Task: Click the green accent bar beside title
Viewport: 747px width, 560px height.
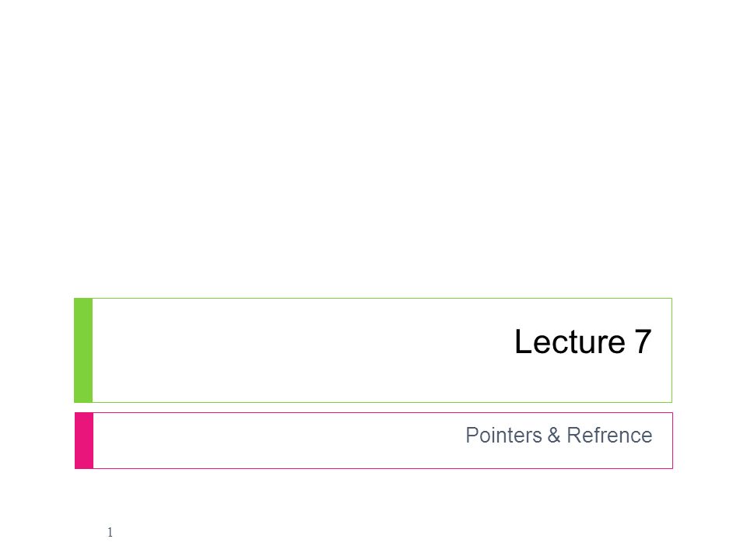Action: 83,351
